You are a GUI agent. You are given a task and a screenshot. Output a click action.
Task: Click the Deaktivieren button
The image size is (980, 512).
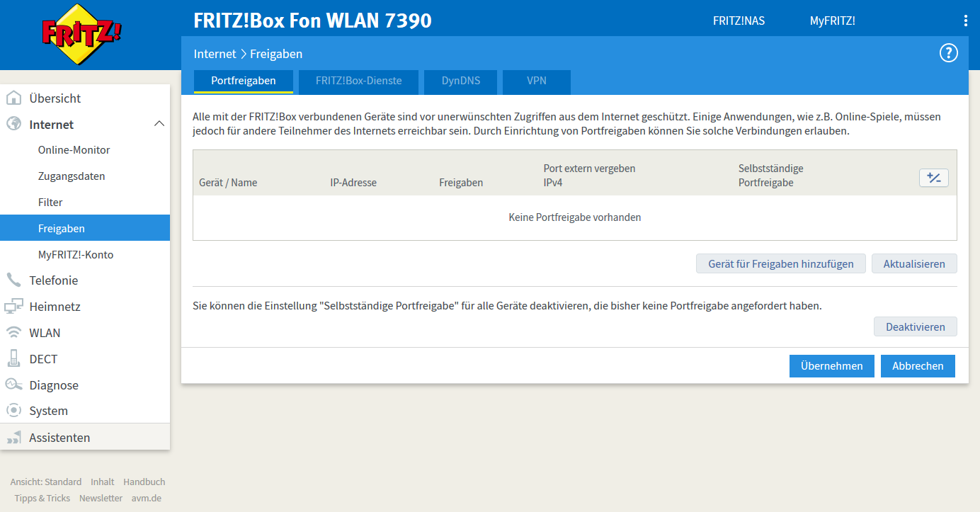pyautogui.click(x=916, y=326)
